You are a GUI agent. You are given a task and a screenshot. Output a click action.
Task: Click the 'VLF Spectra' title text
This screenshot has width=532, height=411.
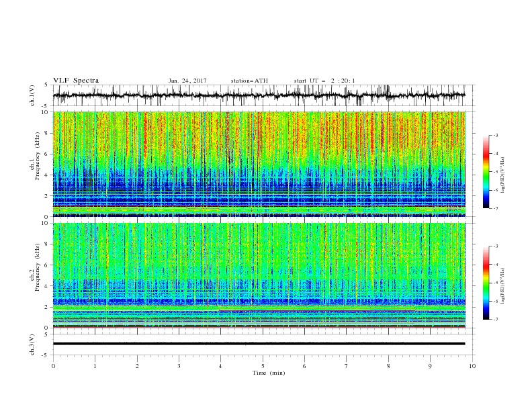pos(76,81)
